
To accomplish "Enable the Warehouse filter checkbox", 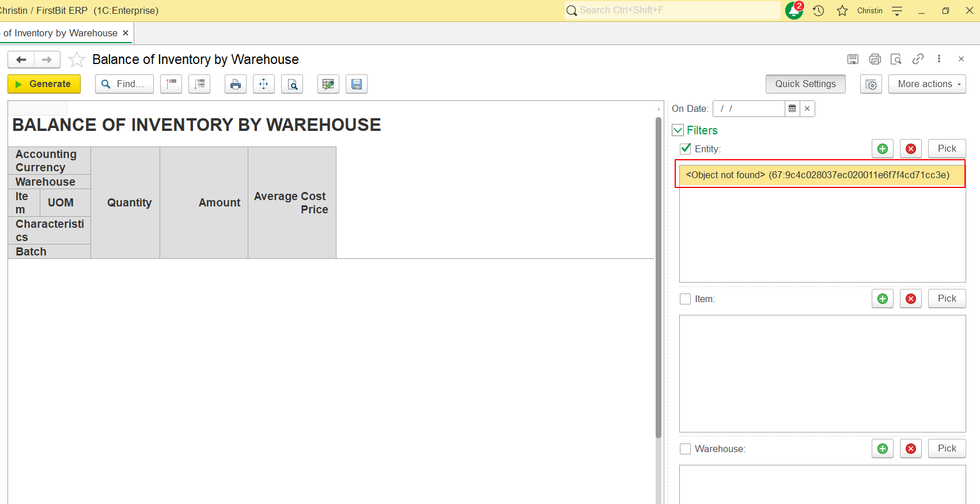I will tap(686, 449).
